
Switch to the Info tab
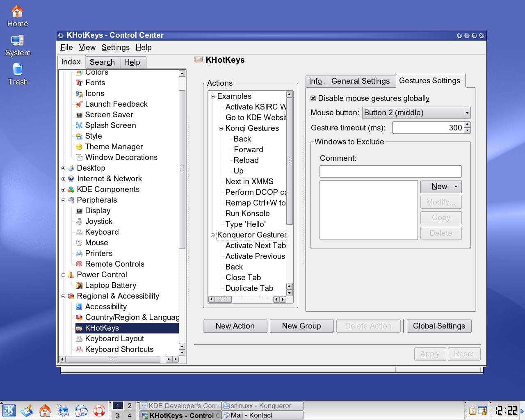315,81
